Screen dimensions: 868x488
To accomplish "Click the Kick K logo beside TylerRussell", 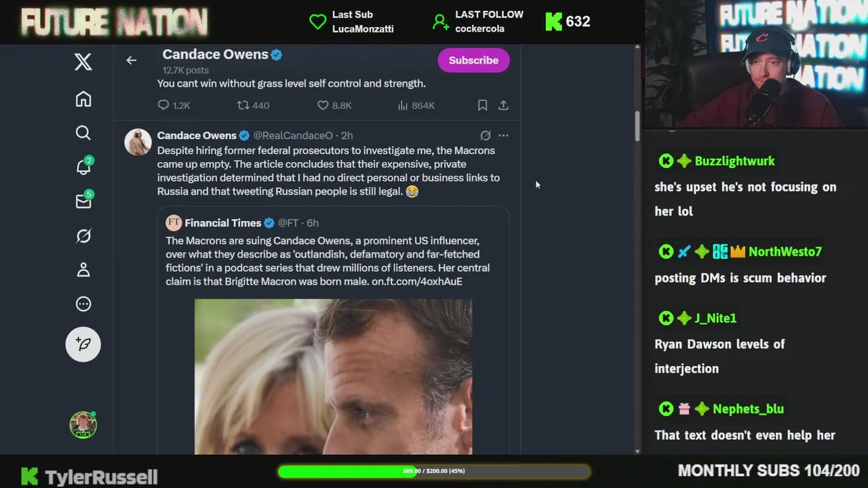I will [29, 476].
